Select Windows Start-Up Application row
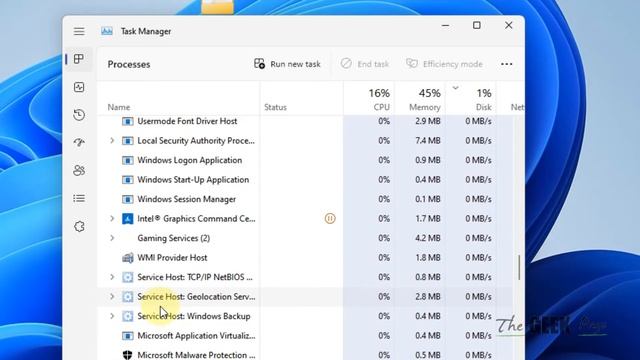 [305, 180]
